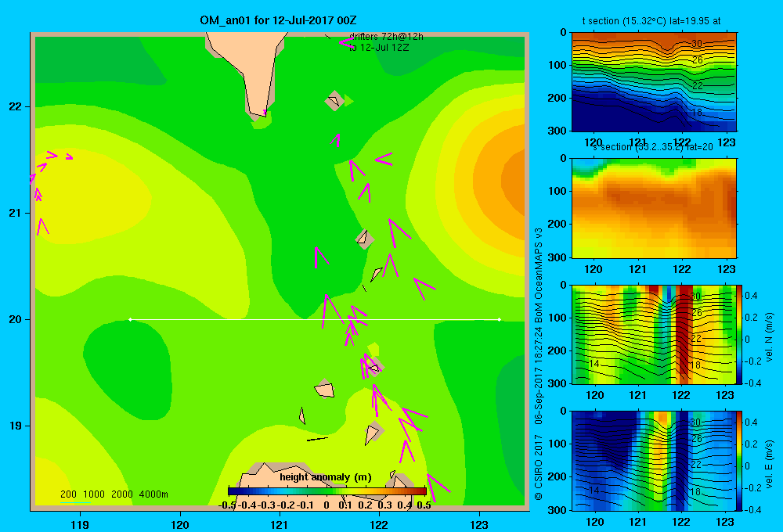Click longitude label 119 on the main map

[81, 524]
